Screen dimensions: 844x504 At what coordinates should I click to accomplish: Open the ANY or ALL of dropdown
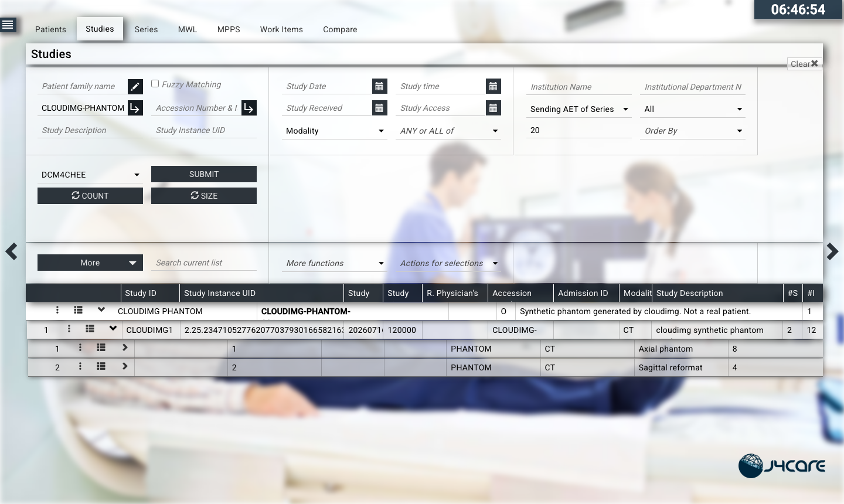click(x=448, y=131)
